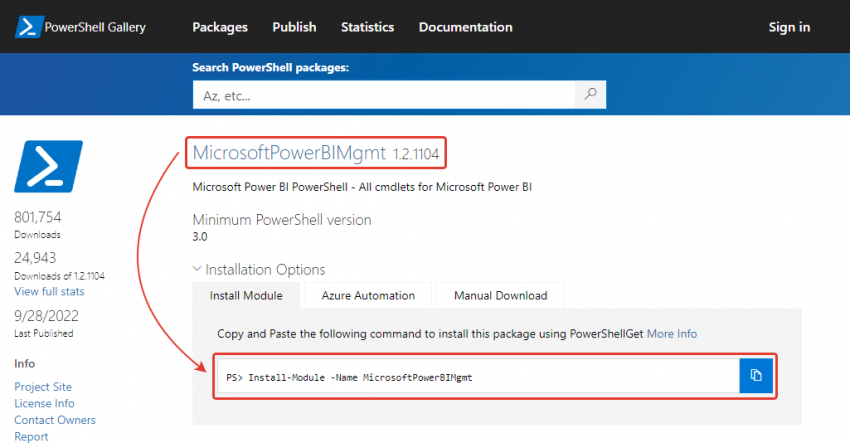Viewport: 850px width, 443px height.
Task: Go to Statistics page
Action: [x=367, y=27]
